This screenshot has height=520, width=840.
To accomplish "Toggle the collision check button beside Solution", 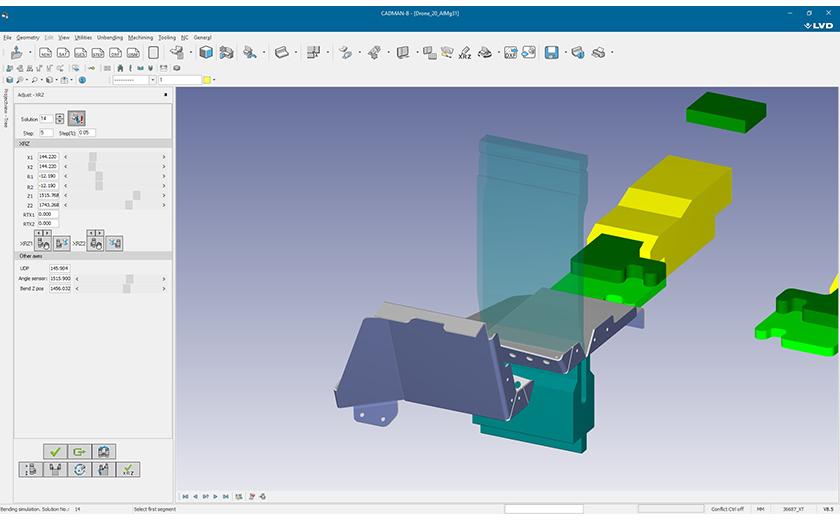I will [x=77, y=118].
